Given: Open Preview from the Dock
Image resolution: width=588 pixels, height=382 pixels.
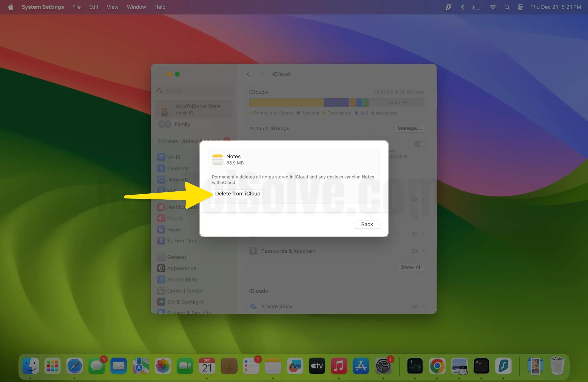Looking at the screenshot, I should tap(459, 366).
